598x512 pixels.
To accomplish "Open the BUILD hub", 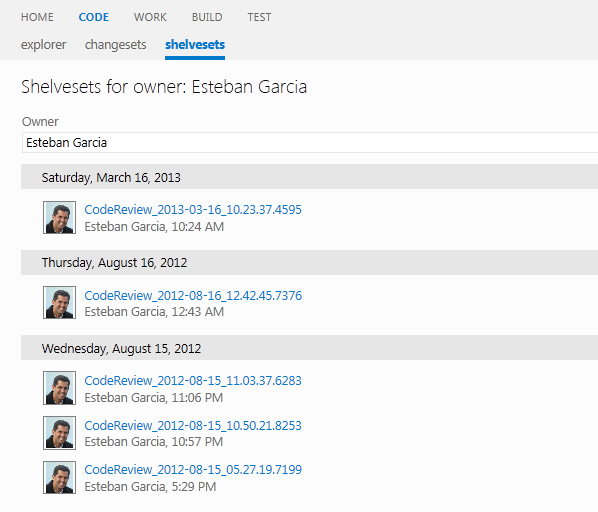I will [207, 17].
